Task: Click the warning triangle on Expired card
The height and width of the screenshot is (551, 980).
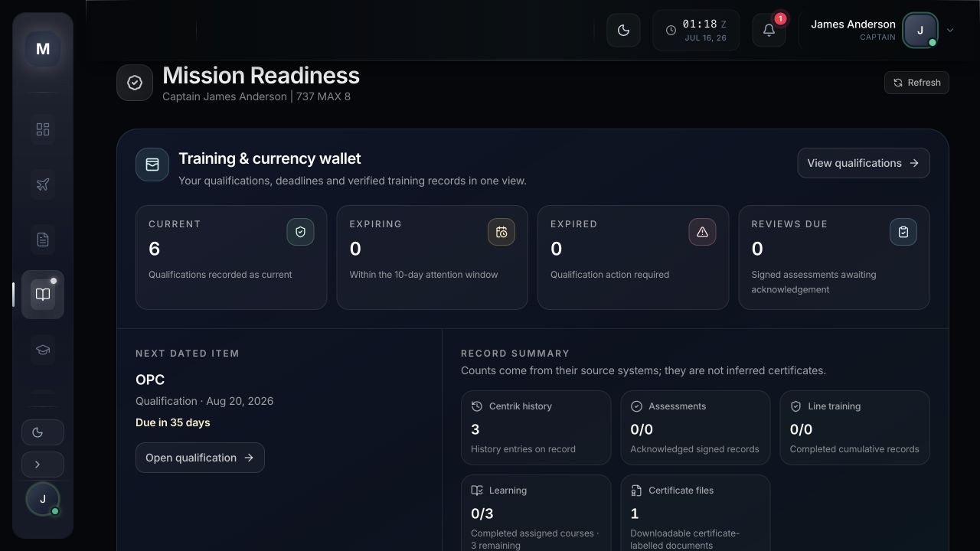Action: tap(702, 232)
